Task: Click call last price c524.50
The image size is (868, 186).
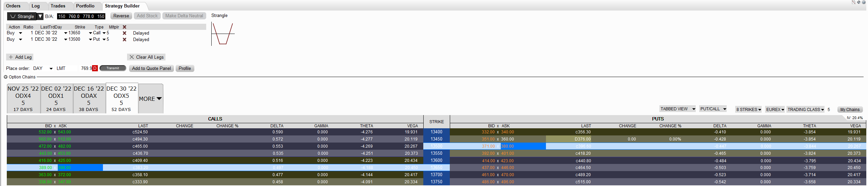Action: tap(140, 132)
